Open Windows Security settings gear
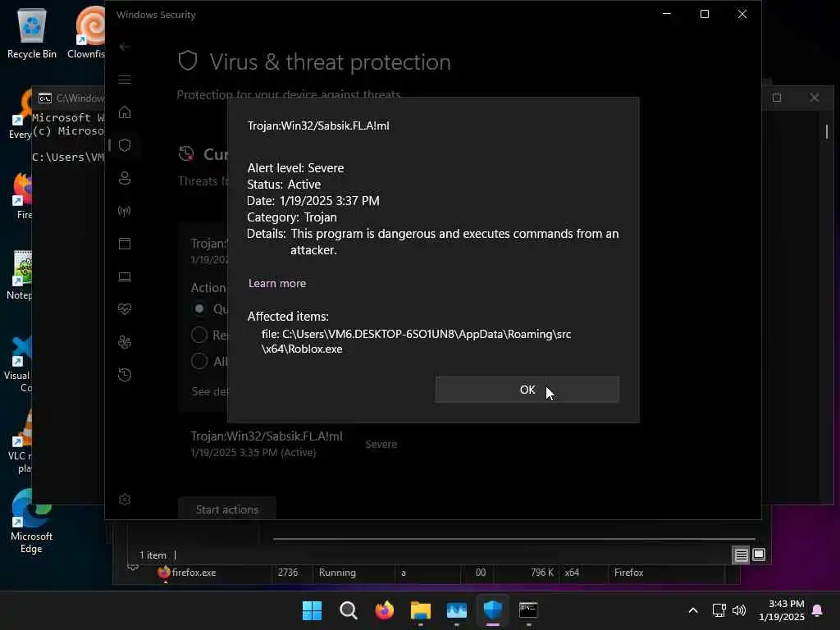The height and width of the screenshot is (630, 840). (x=125, y=500)
